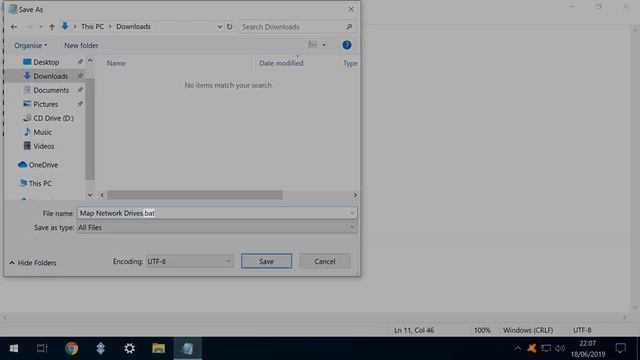The height and width of the screenshot is (360, 640).
Task: Go up one folder level
Action: (52, 27)
